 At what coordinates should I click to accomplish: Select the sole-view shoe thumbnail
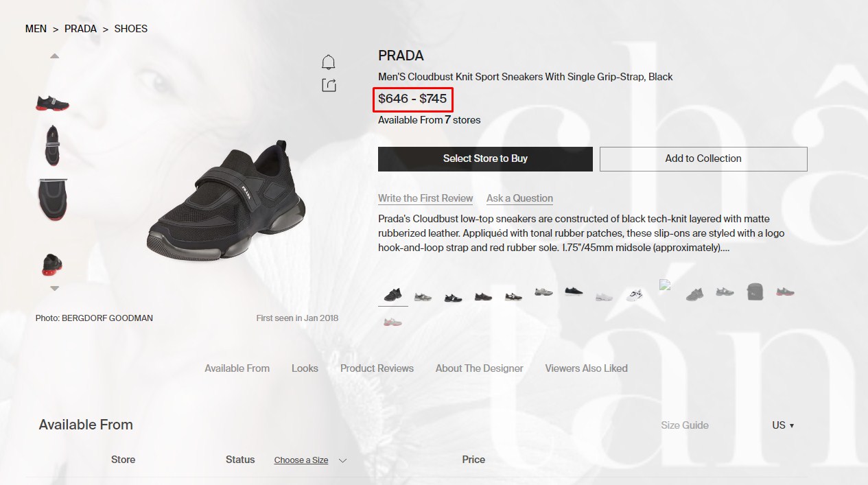pos(52,199)
